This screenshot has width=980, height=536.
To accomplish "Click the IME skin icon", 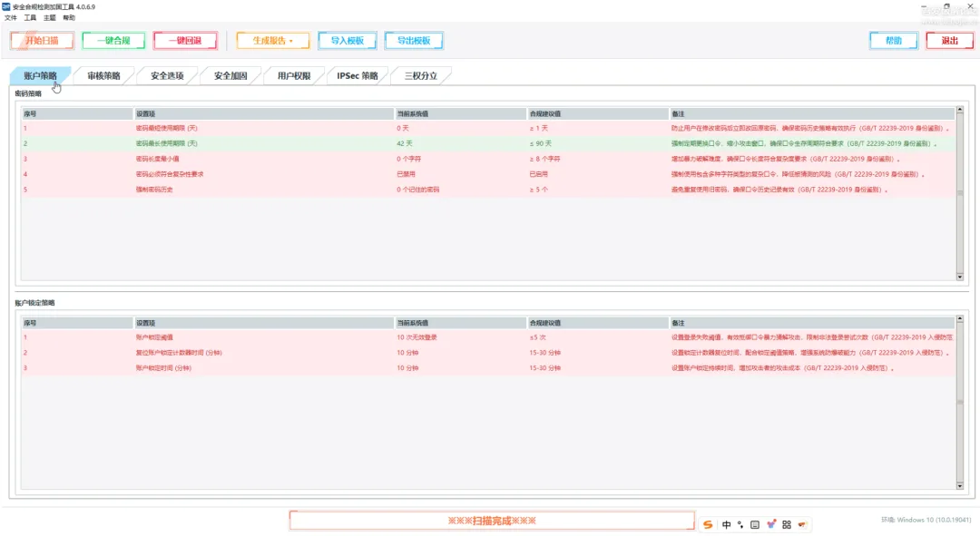I will click(771, 525).
